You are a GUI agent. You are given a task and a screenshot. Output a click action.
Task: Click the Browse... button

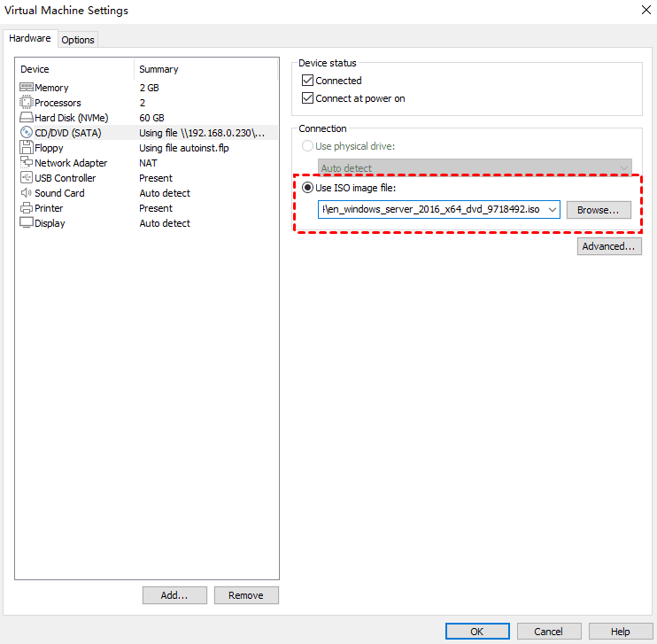(x=599, y=210)
